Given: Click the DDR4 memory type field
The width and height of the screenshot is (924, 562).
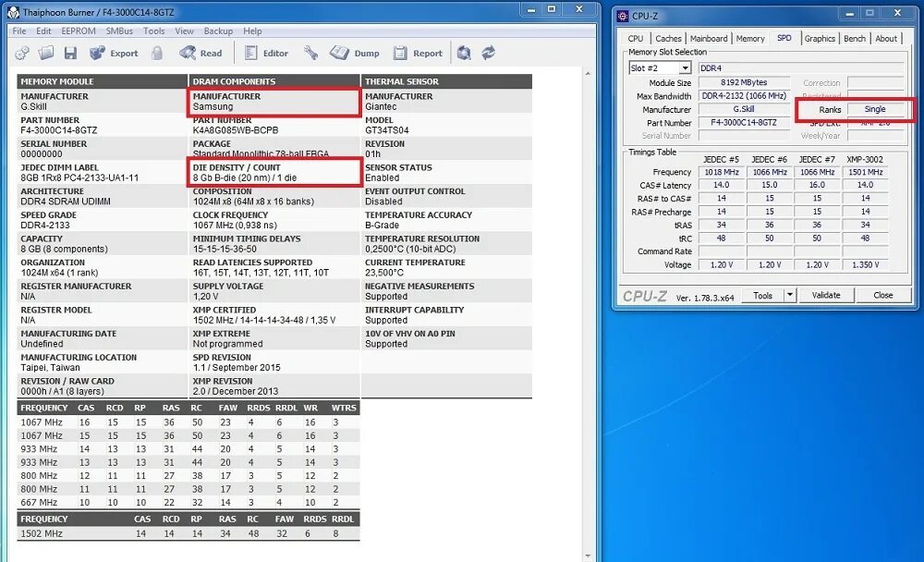Looking at the screenshot, I should 801,68.
